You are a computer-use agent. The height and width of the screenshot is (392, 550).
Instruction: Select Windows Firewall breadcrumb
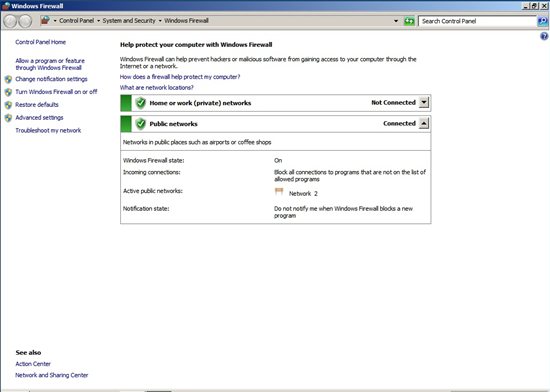tap(186, 21)
